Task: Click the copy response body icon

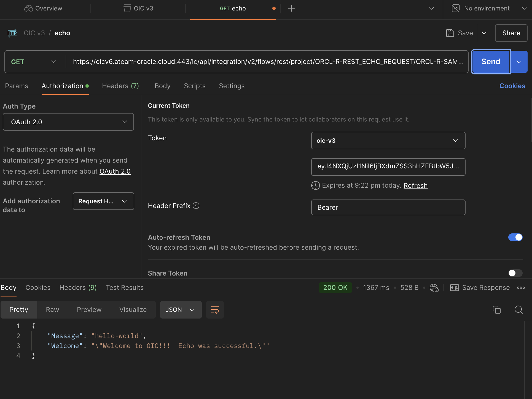Action: coord(496,310)
